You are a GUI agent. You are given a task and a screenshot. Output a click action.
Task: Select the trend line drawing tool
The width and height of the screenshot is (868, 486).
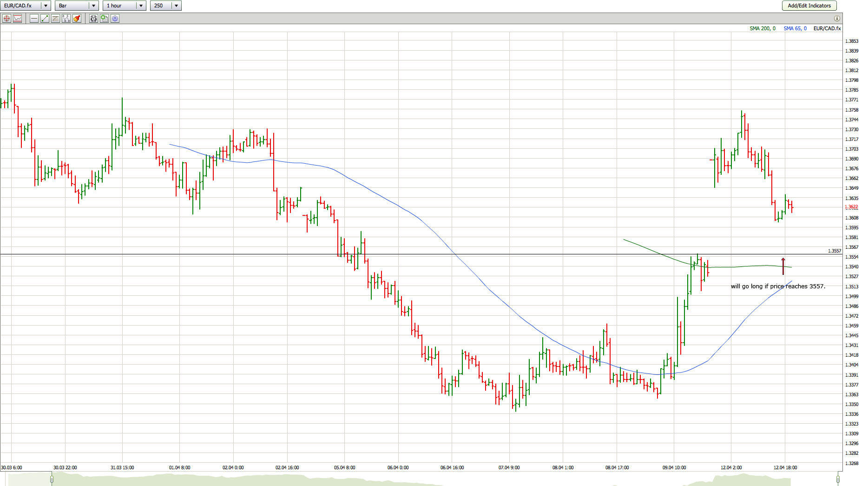[45, 19]
